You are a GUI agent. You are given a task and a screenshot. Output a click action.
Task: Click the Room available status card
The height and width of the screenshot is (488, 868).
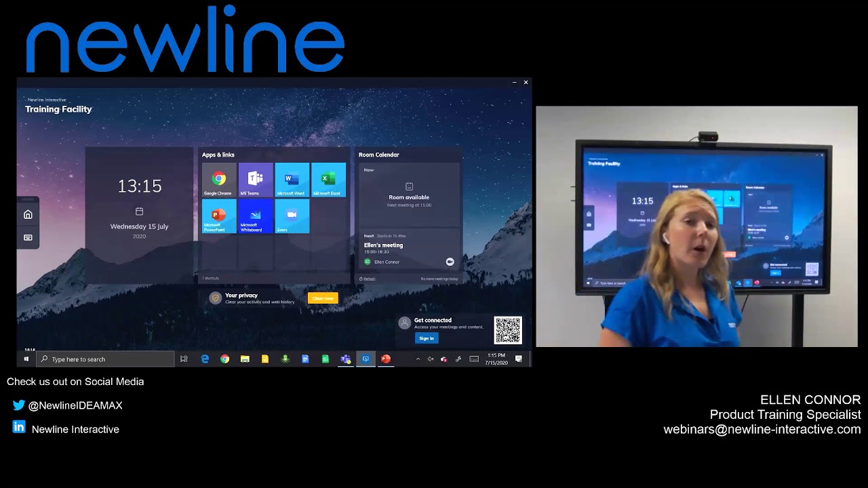[x=409, y=195]
